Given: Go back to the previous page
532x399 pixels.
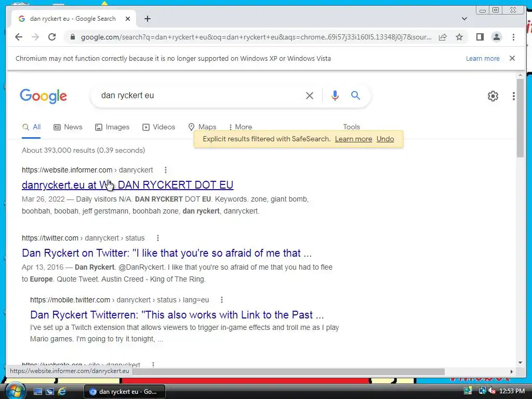Looking at the screenshot, I should point(19,37).
